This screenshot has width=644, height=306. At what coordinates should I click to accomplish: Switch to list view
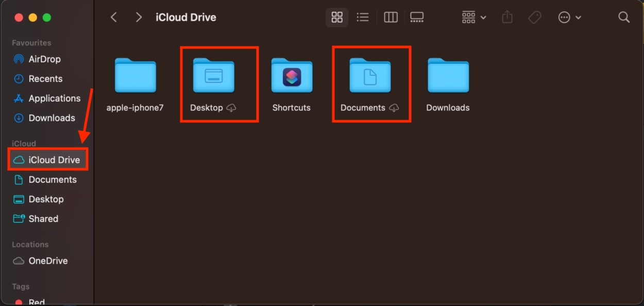[363, 18]
